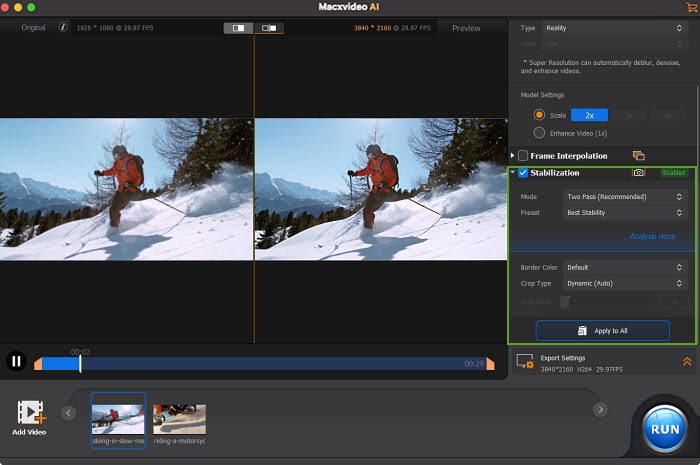
Task: Open the Export Settings icon
Action: 524,362
